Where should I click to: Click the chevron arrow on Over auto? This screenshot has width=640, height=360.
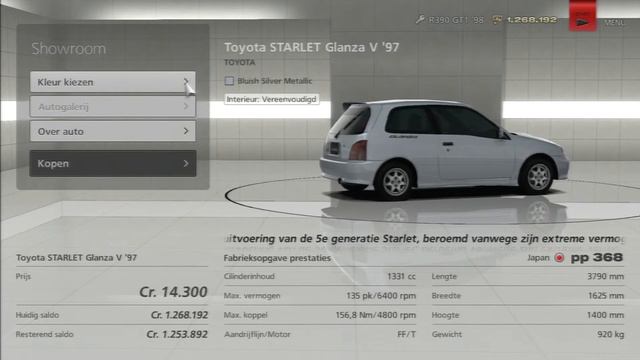pos(186,131)
